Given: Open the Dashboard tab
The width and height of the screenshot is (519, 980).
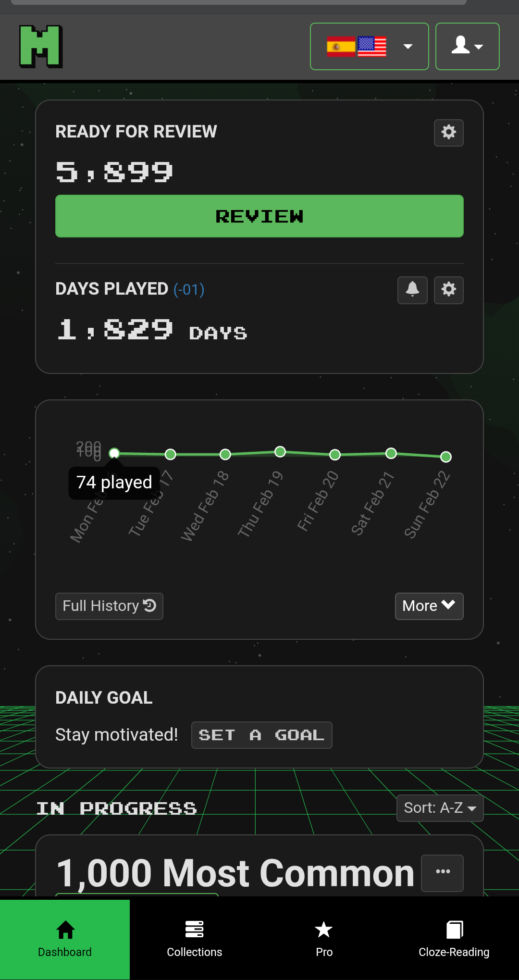Looking at the screenshot, I should pyautogui.click(x=65, y=939).
